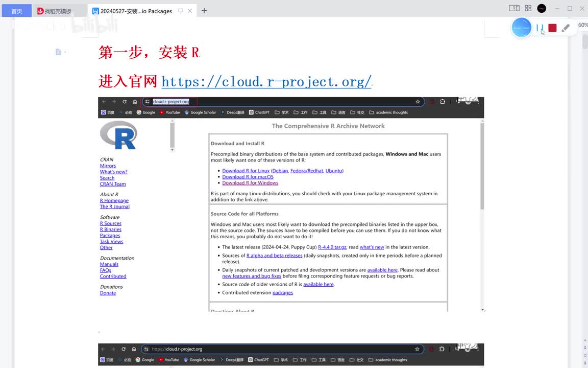Click the extensions puzzle icon in upper browser
The image size is (588, 368).
click(x=443, y=102)
